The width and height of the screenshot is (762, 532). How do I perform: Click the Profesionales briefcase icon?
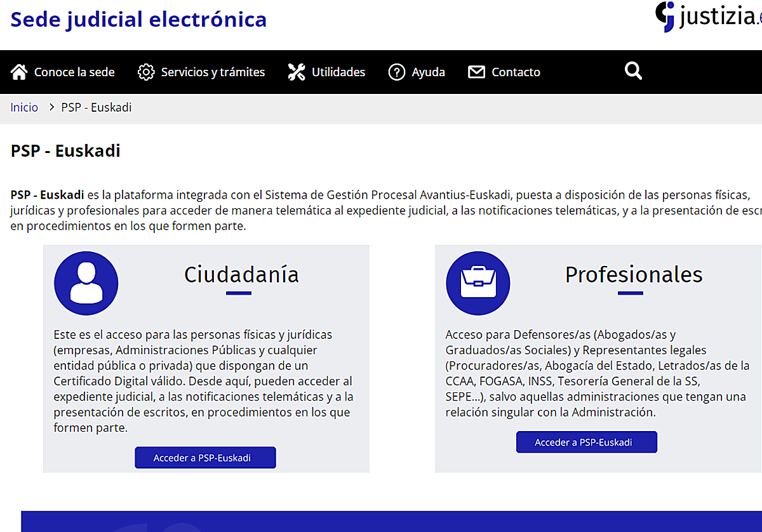pyautogui.click(x=478, y=283)
